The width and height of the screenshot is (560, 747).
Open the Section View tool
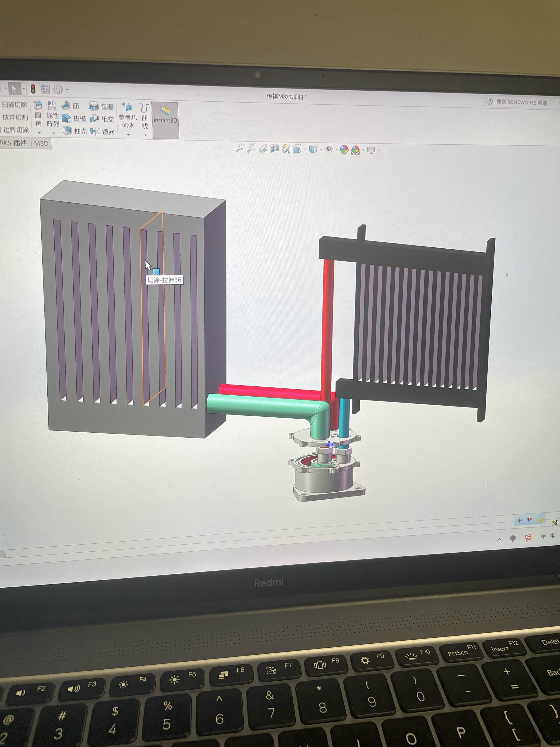pyautogui.click(x=274, y=148)
